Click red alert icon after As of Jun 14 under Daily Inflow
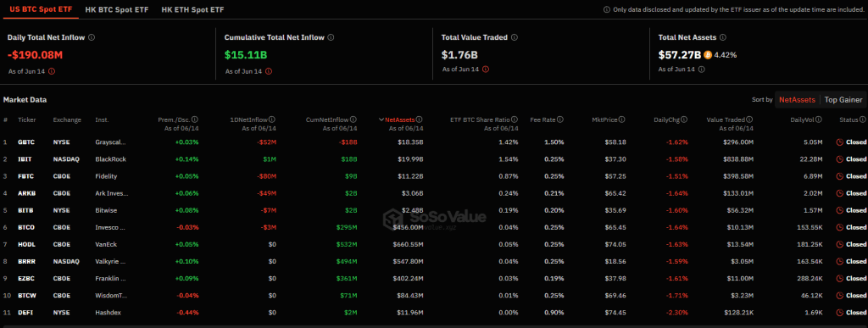868x328 pixels. [x=52, y=71]
